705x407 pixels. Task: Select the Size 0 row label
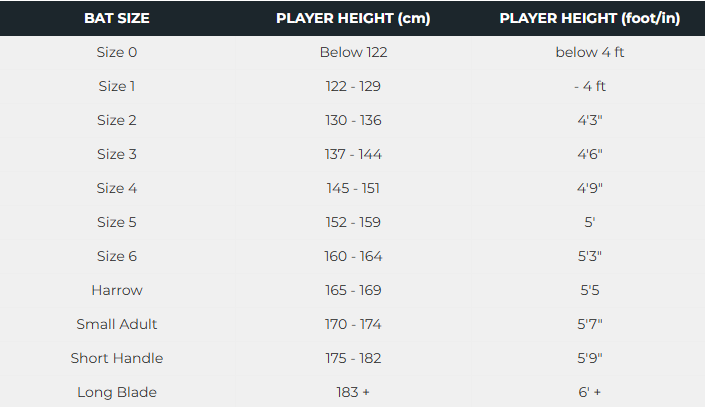[x=117, y=52]
